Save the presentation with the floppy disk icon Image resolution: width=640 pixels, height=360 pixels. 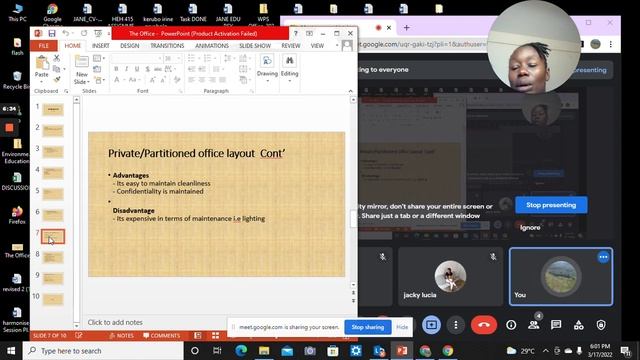tap(52, 33)
